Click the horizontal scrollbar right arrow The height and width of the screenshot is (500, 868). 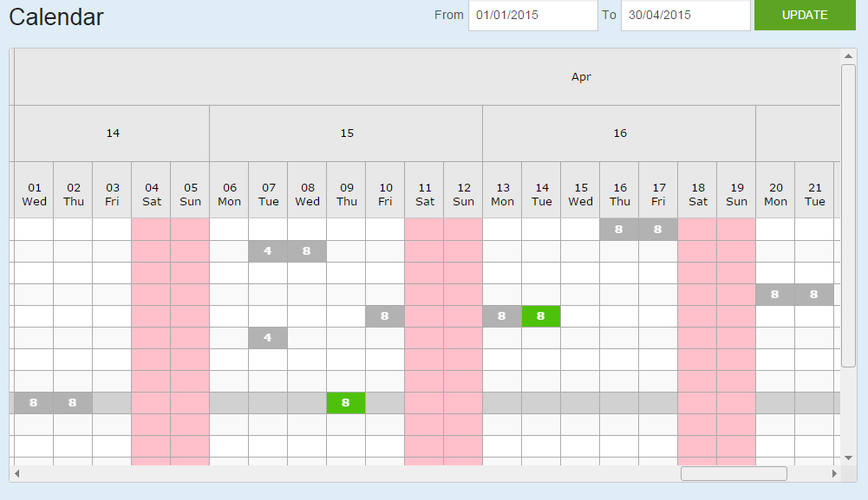click(834, 474)
